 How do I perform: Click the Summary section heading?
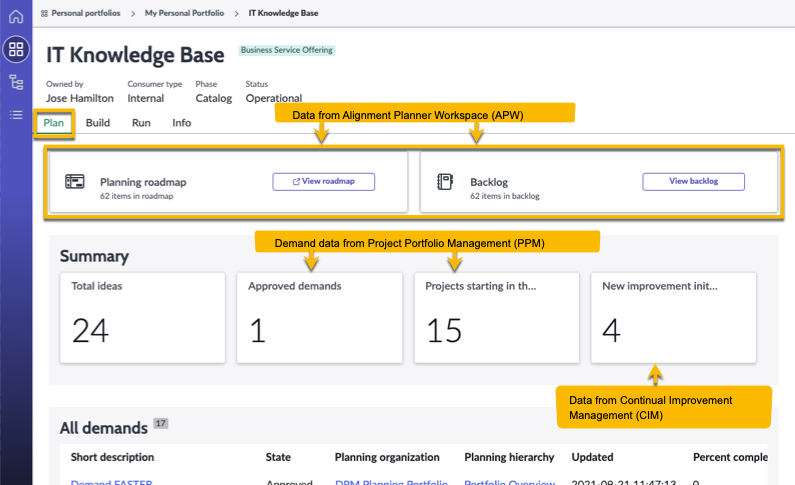click(94, 256)
